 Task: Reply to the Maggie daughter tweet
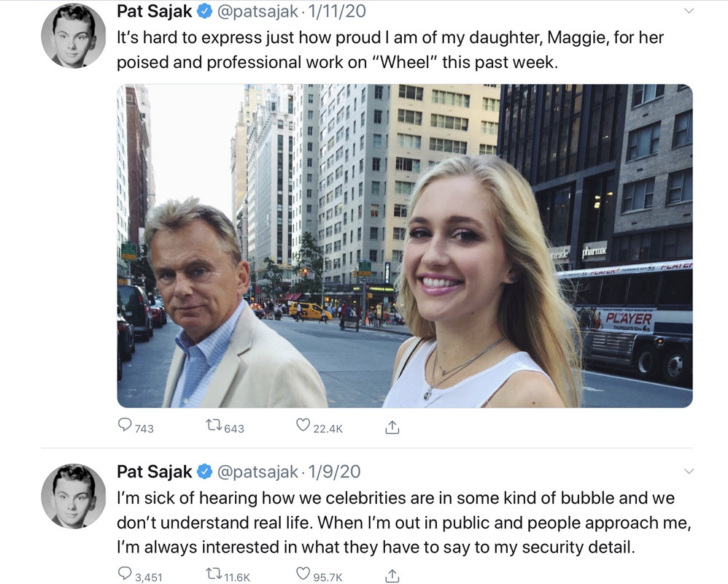click(125, 425)
